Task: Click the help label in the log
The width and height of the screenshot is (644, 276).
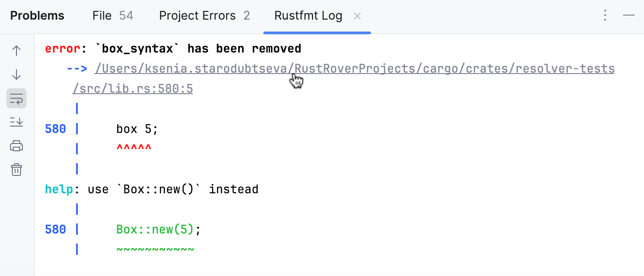Action: pyautogui.click(x=58, y=189)
